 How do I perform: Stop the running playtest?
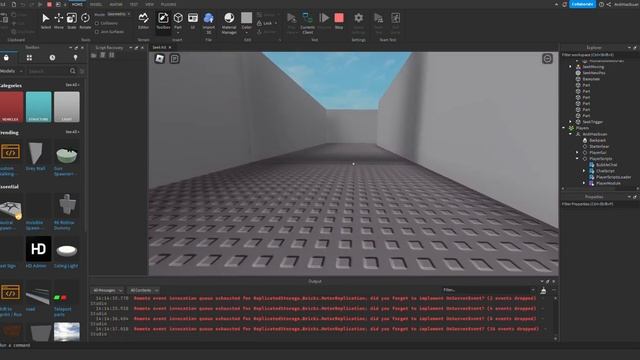(339, 21)
